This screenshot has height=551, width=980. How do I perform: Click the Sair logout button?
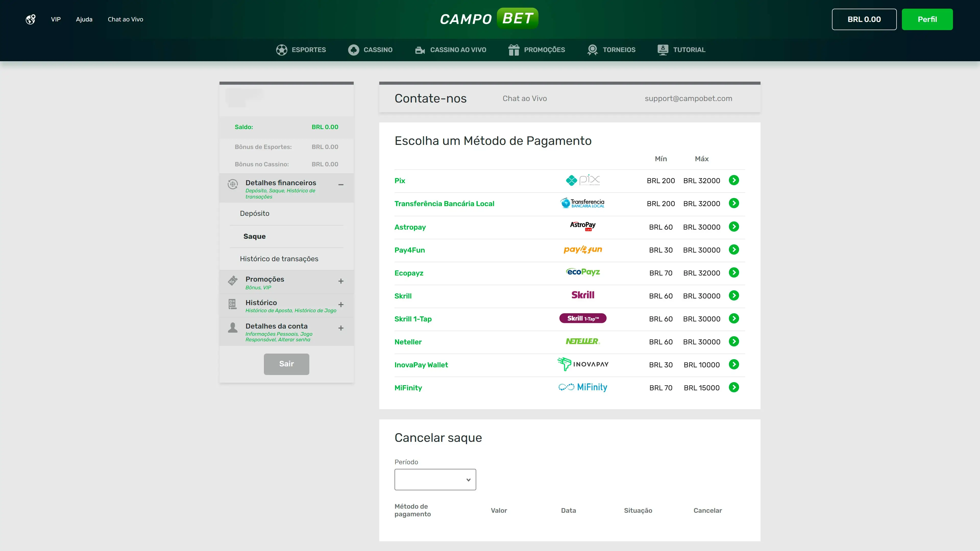[x=286, y=364]
